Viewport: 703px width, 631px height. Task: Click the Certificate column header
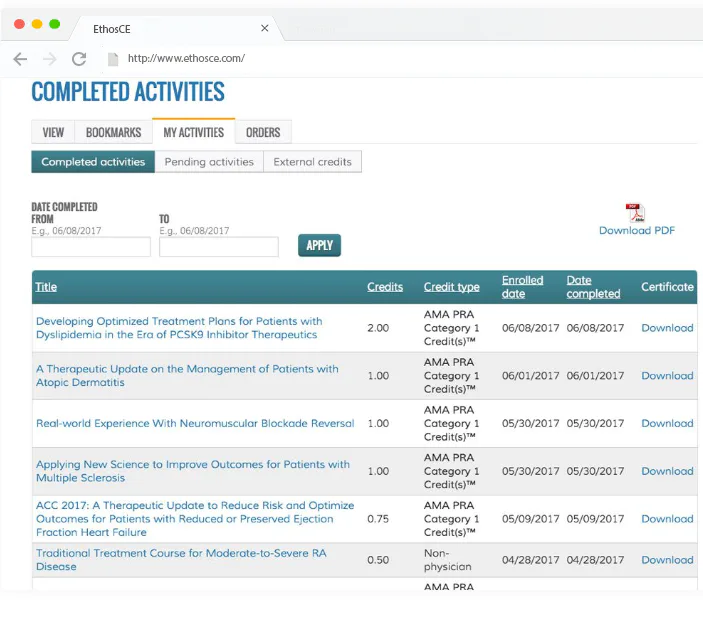pyautogui.click(x=667, y=287)
